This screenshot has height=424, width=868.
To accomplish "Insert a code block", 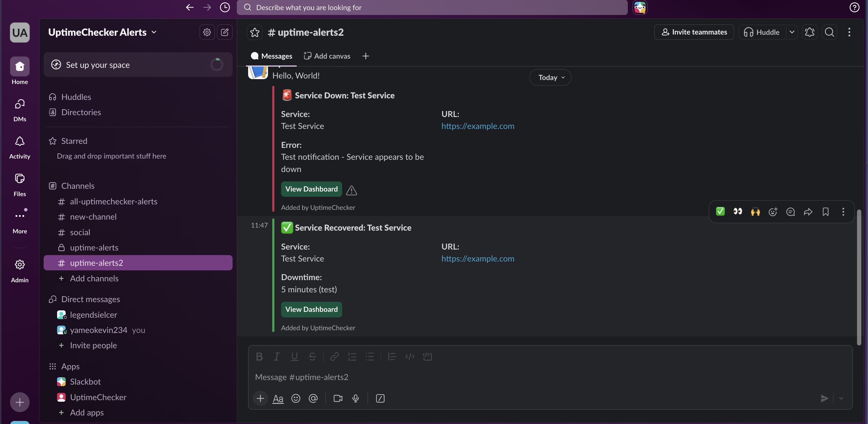I will point(427,356).
